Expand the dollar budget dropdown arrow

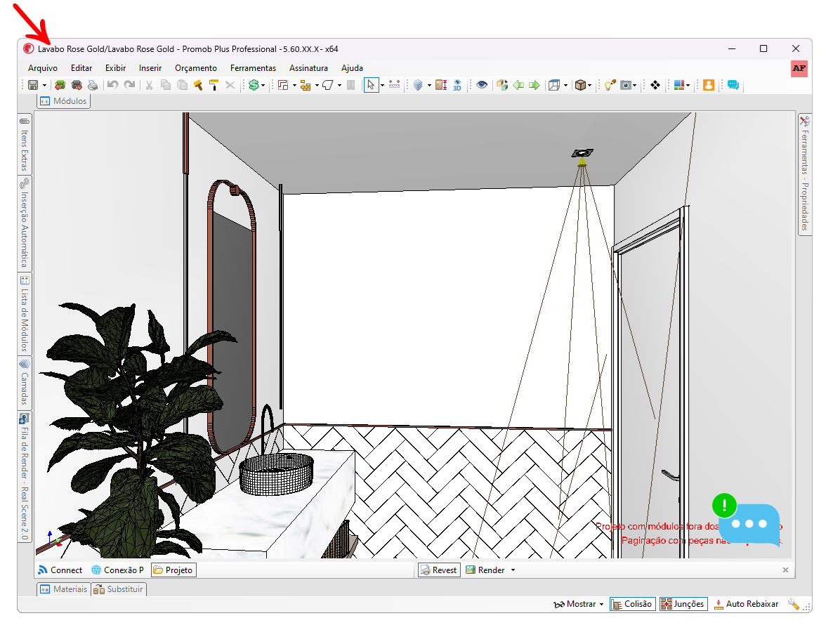(x=263, y=85)
